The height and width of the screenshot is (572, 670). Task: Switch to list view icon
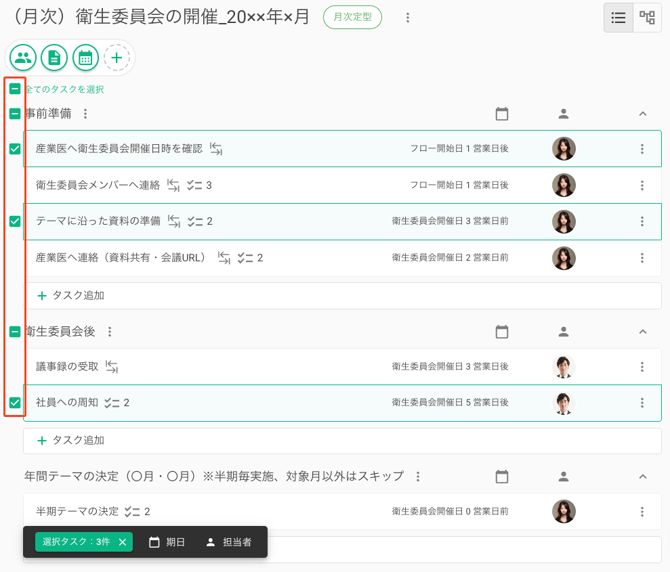[618, 18]
